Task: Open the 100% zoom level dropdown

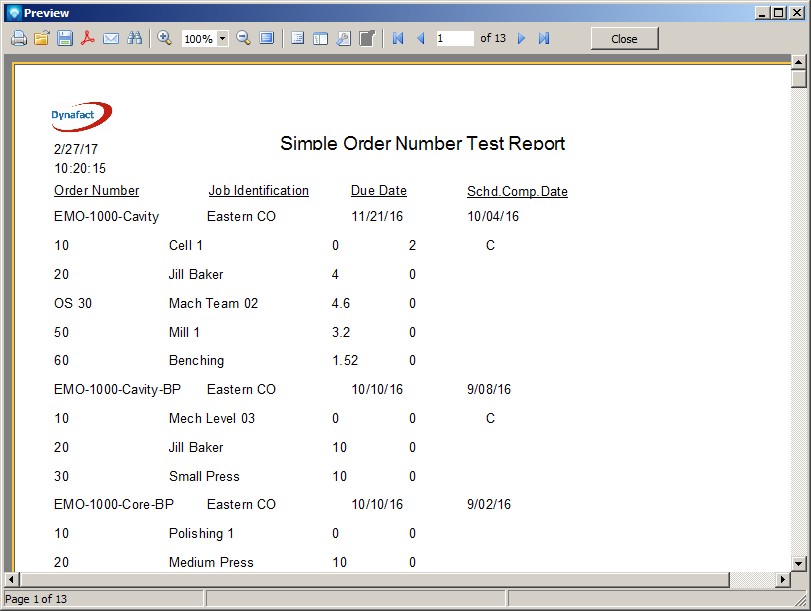Action: [x=222, y=39]
